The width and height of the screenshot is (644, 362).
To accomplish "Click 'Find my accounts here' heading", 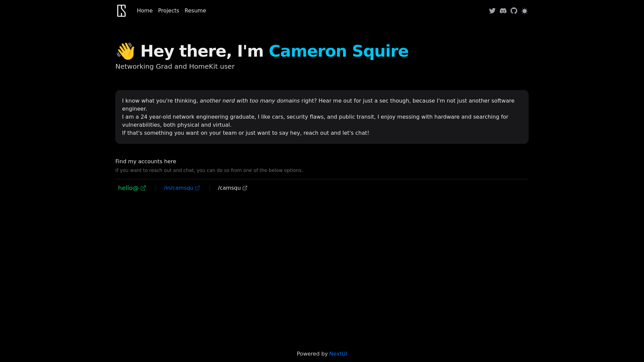I will [146, 162].
